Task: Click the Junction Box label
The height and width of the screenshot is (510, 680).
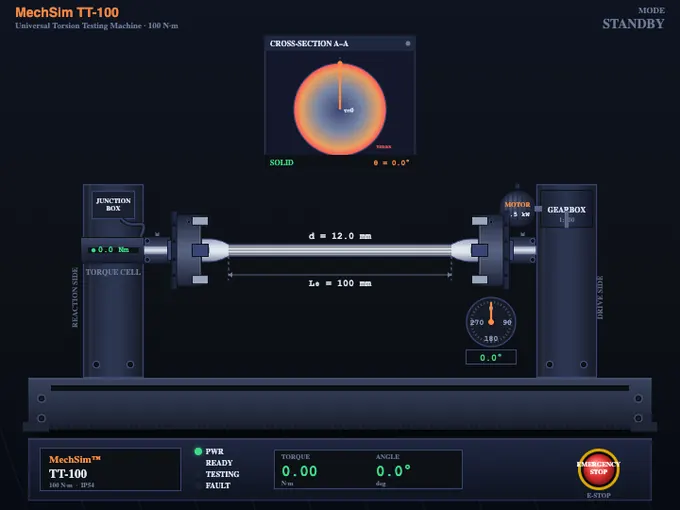Action: [x=113, y=204]
